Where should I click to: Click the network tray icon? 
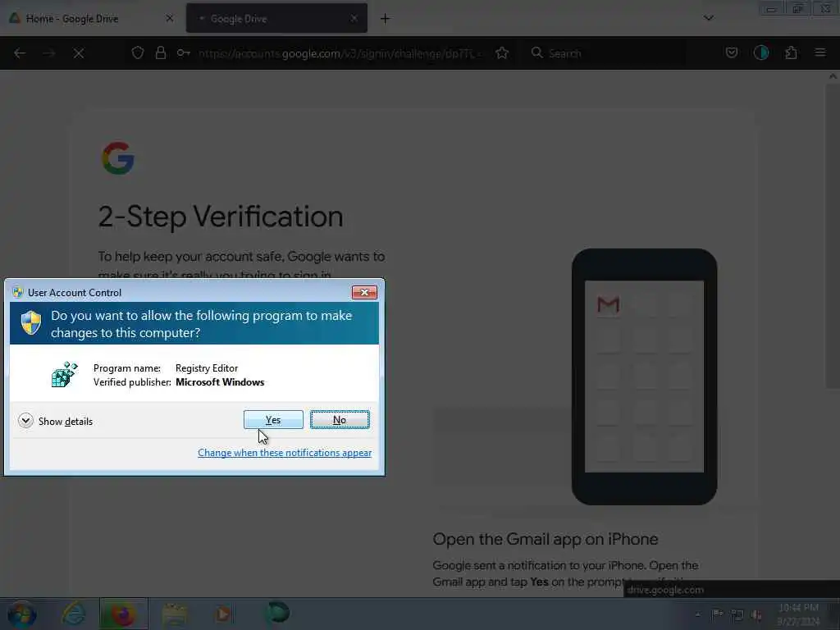pyautogui.click(x=737, y=615)
